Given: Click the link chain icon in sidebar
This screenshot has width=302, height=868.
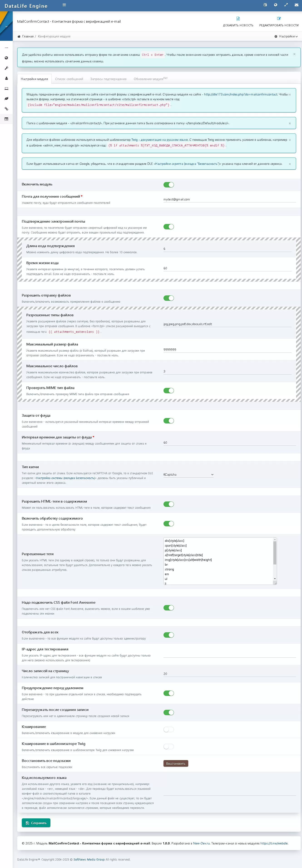Looking at the screenshot, I should click(x=6, y=109).
